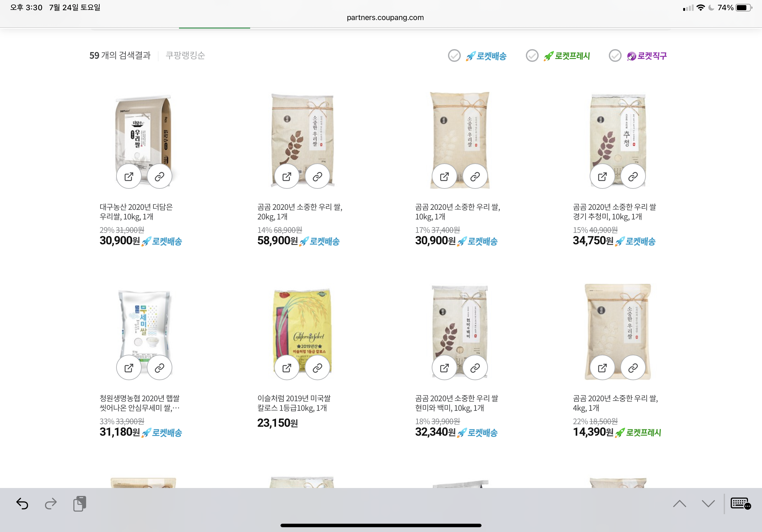This screenshot has width=762, height=532.
Task: Click link icon on 곰곰 경기 추청미 product
Action: pyautogui.click(x=633, y=176)
